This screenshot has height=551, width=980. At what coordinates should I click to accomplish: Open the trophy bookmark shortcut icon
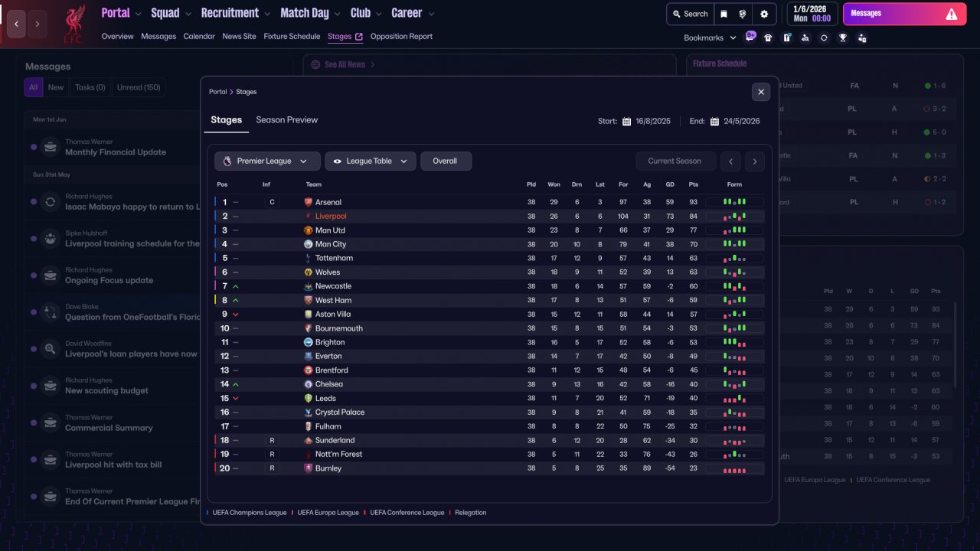[843, 37]
